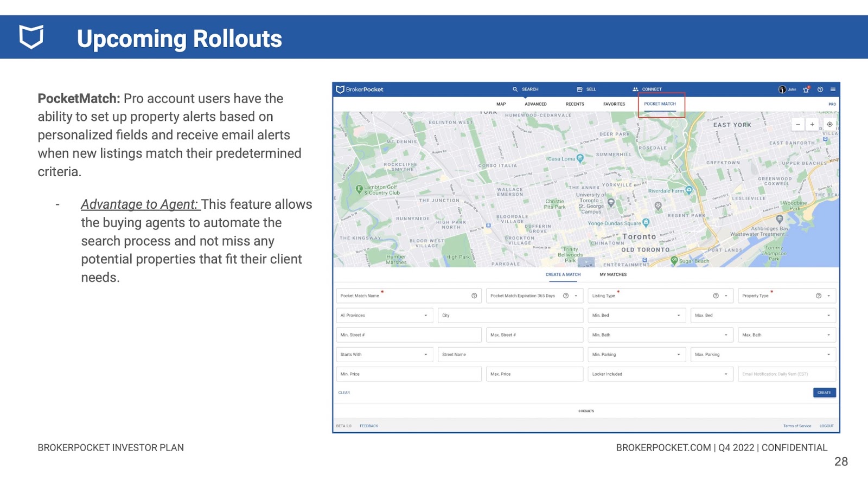Open the All Provinces dropdown
The image size is (868, 488).
click(x=385, y=316)
